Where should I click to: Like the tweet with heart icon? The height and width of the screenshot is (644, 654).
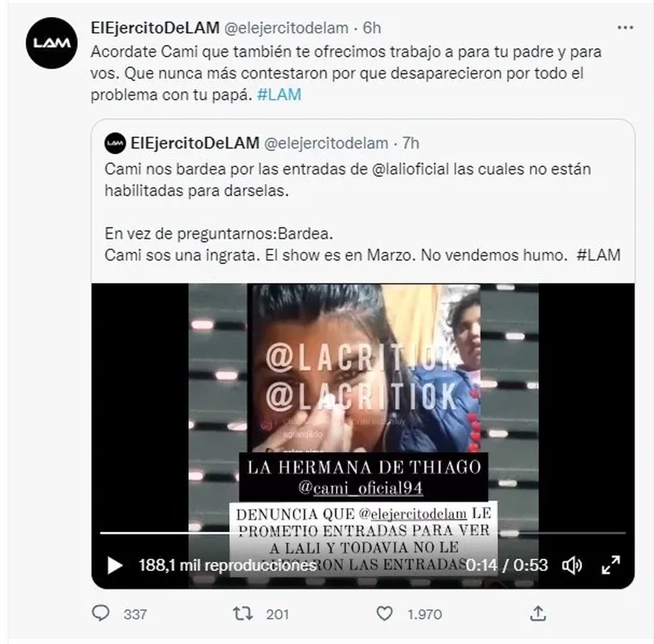point(385,614)
